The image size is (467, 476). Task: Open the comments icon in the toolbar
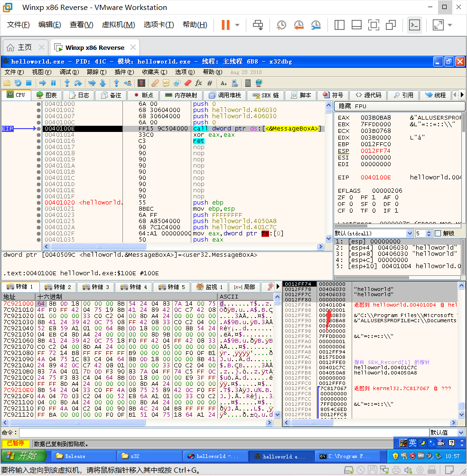pos(166,83)
